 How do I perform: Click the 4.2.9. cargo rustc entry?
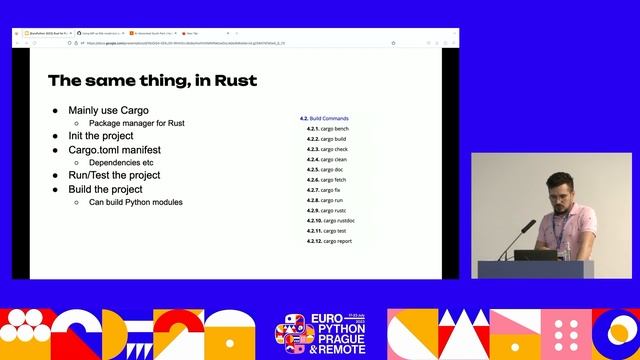(326, 210)
